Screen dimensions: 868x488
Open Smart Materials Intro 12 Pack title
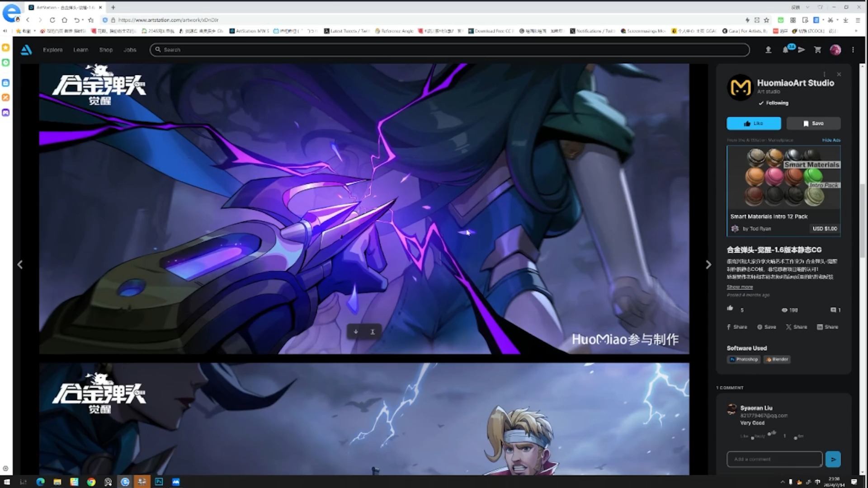coord(769,216)
